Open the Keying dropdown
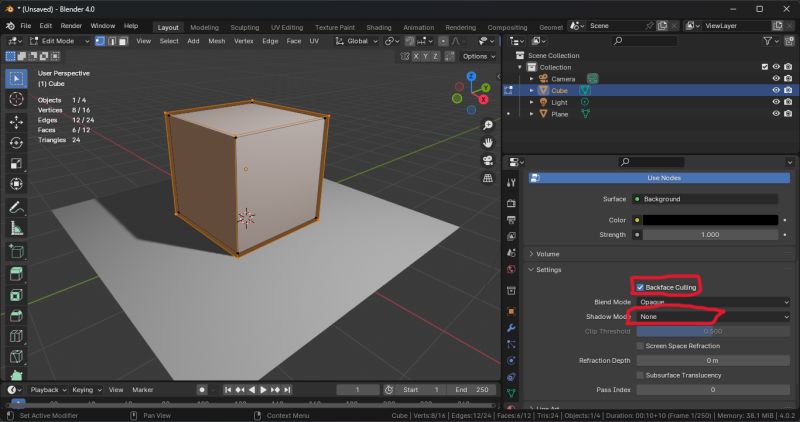 click(x=86, y=389)
